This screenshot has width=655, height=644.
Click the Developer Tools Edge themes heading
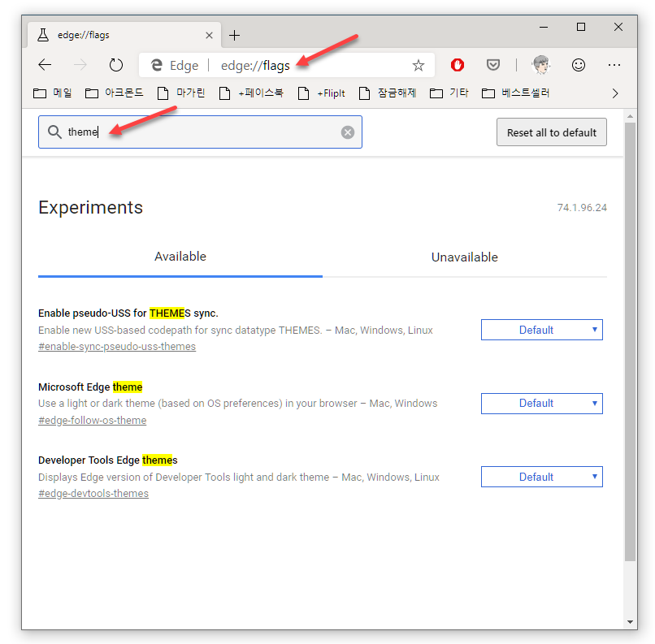point(108,460)
